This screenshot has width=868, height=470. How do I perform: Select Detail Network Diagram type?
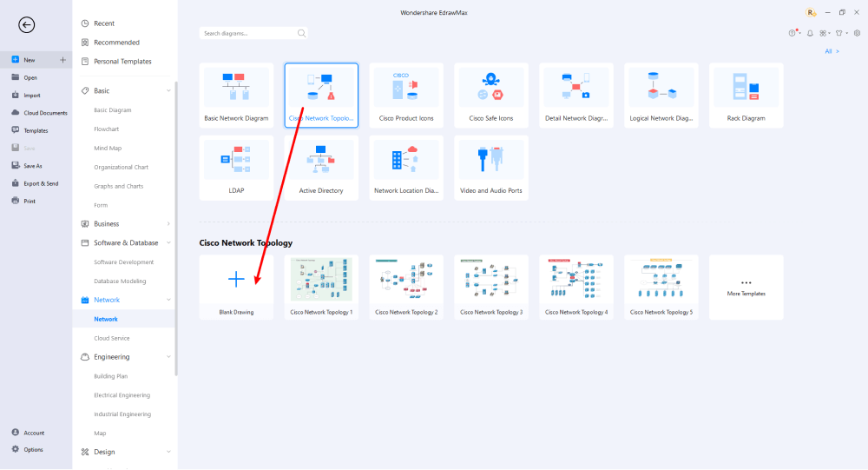(x=576, y=96)
